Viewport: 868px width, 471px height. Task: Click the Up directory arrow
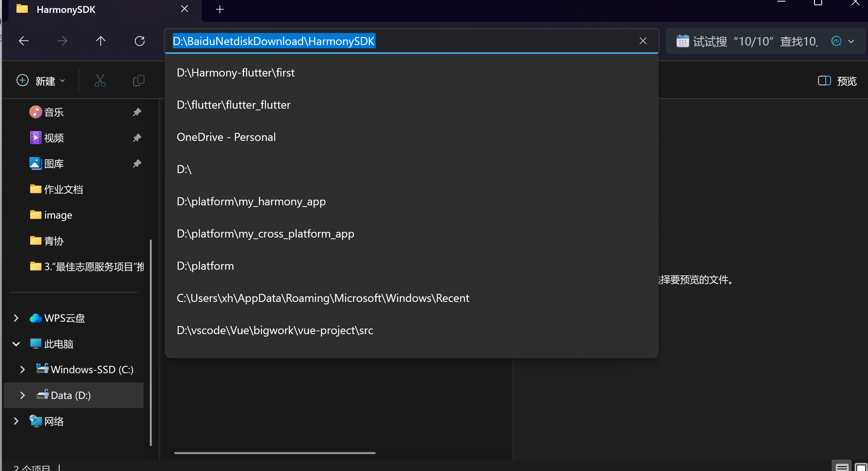101,41
